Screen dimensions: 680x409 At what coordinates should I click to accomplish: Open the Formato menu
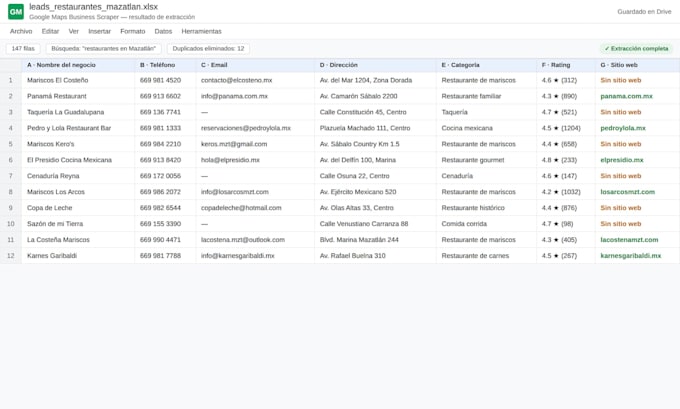[x=133, y=31]
